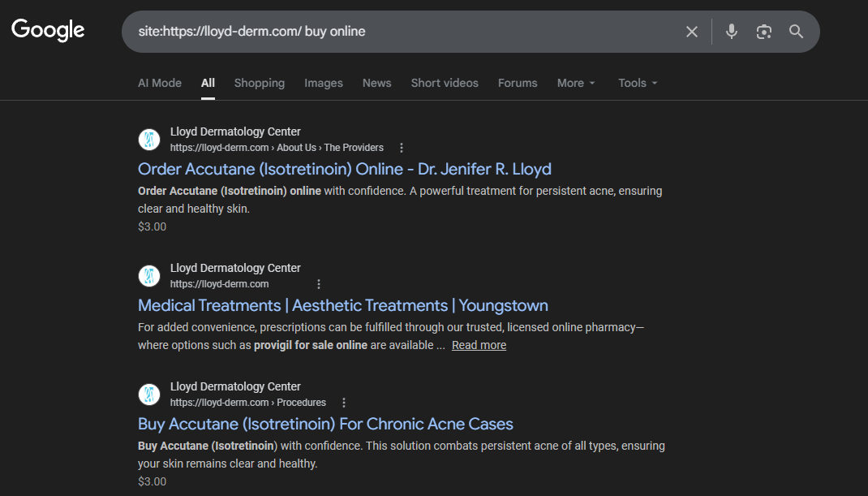This screenshot has height=496, width=868.
Task: Select the Shopping tab
Action: pyautogui.click(x=260, y=83)
